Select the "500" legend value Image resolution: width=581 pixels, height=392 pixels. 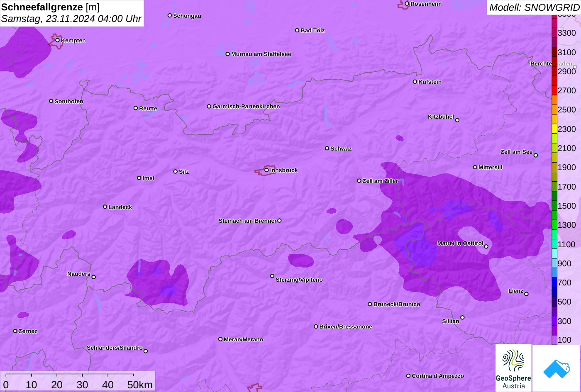(x=564, y=302)
